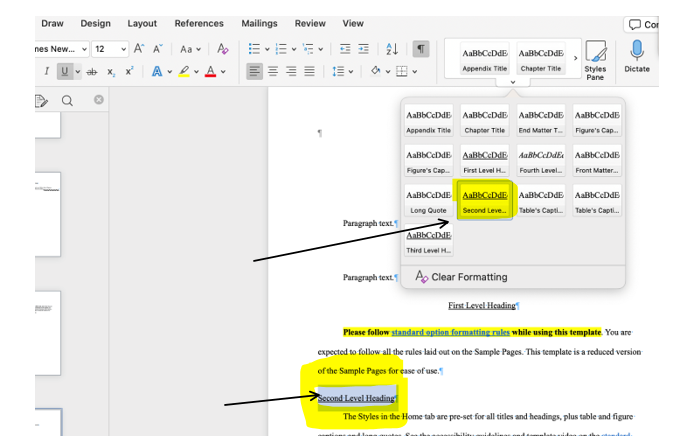Viewport: 686px width, 436px height.
Task: Toggle underline formatting
Action: 64,71
